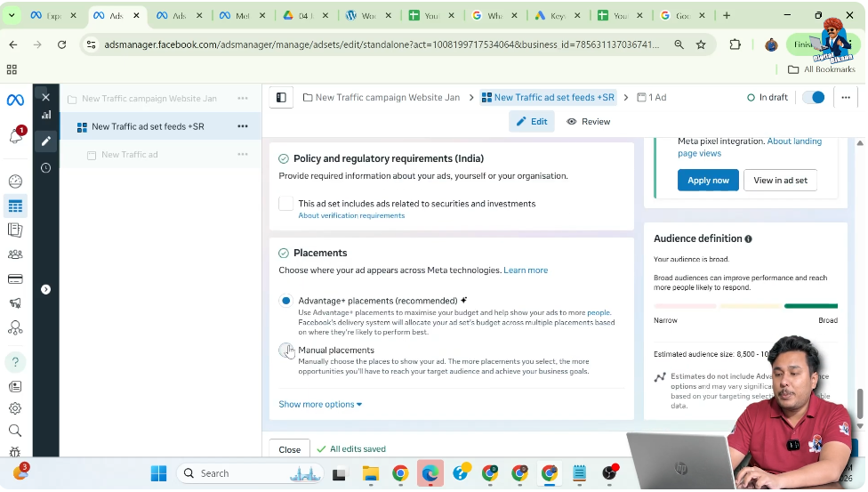Expand the dark panel with the arrow button

tap(46, 289)
